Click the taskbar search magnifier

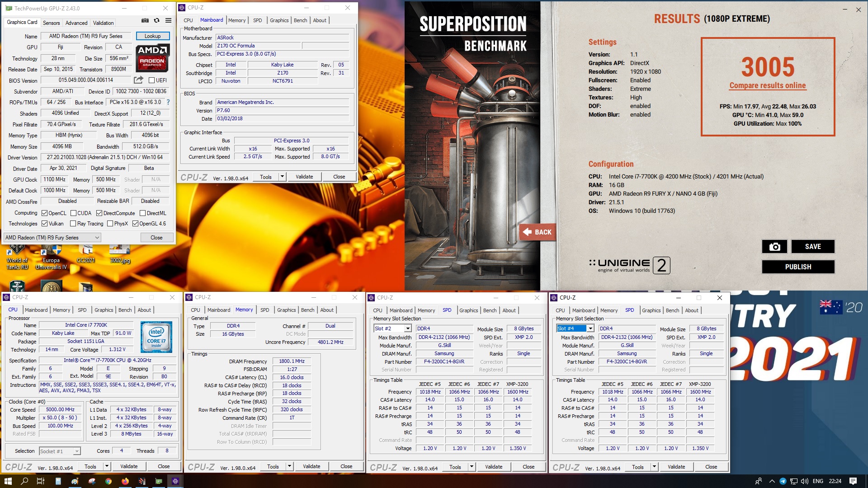[x=24, y=481]
